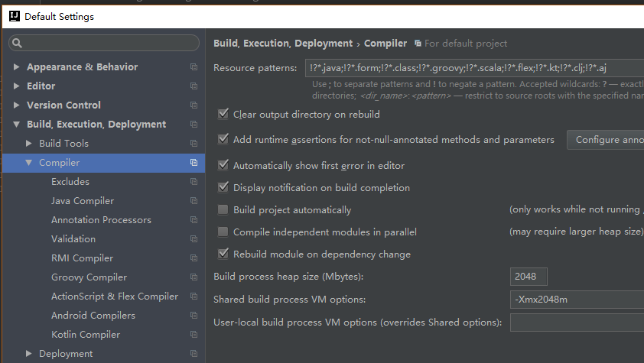The height and width of the screenshot is (363, 644).
Task: Enable Build project automatically checkbox
Action: click(x=223, y=209)
